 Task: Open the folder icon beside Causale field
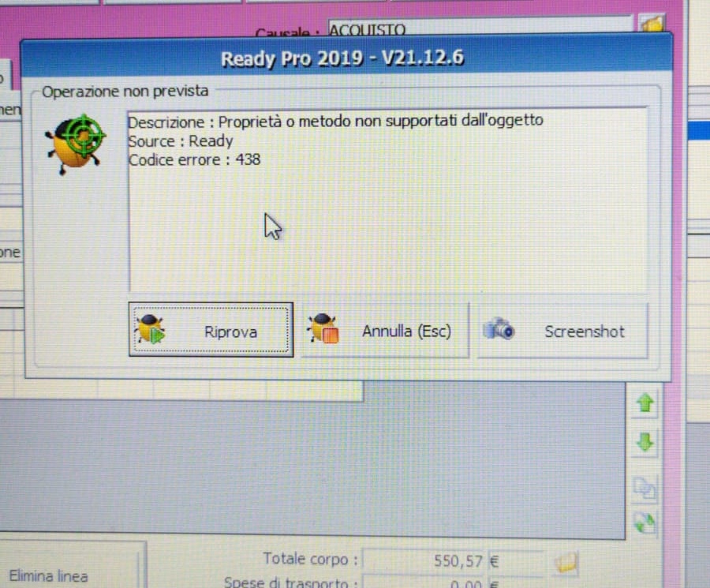652,24
